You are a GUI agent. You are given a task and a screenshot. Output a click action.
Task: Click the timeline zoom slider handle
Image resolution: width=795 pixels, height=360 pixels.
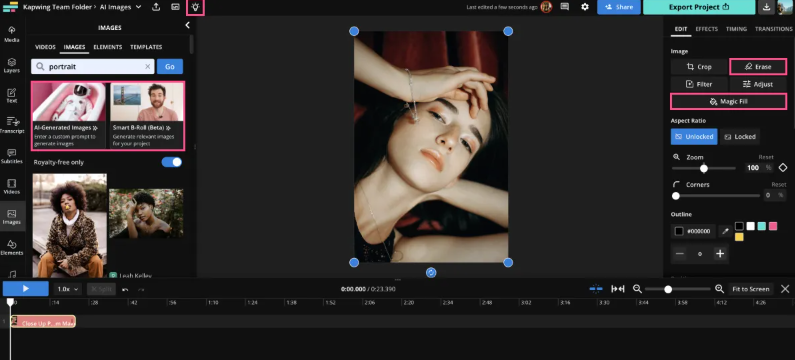668,289
